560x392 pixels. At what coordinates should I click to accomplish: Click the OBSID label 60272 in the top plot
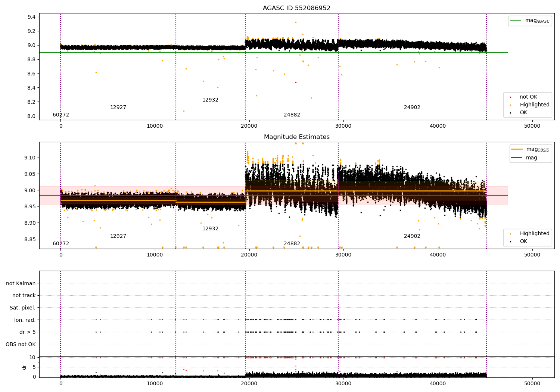tap(61, 115)
